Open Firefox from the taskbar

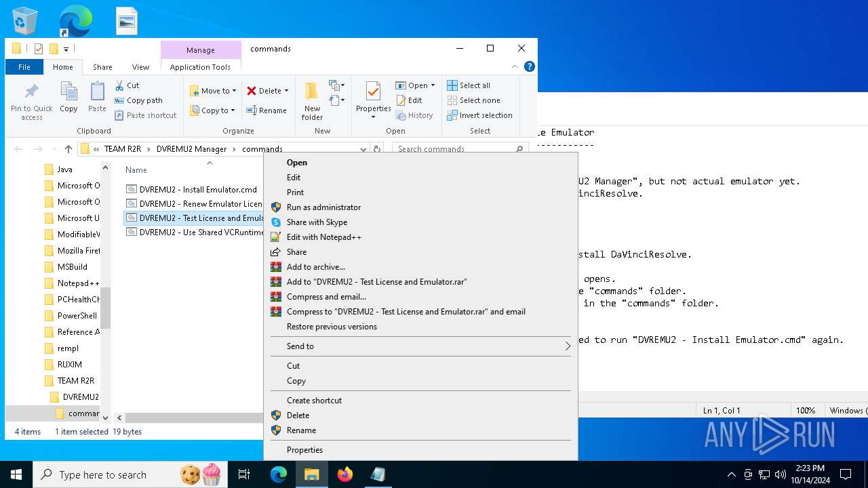(x=345, y=474)
